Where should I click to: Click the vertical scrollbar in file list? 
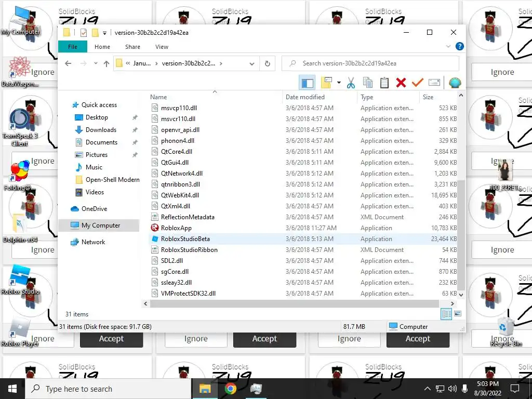(x=461, y=235)
